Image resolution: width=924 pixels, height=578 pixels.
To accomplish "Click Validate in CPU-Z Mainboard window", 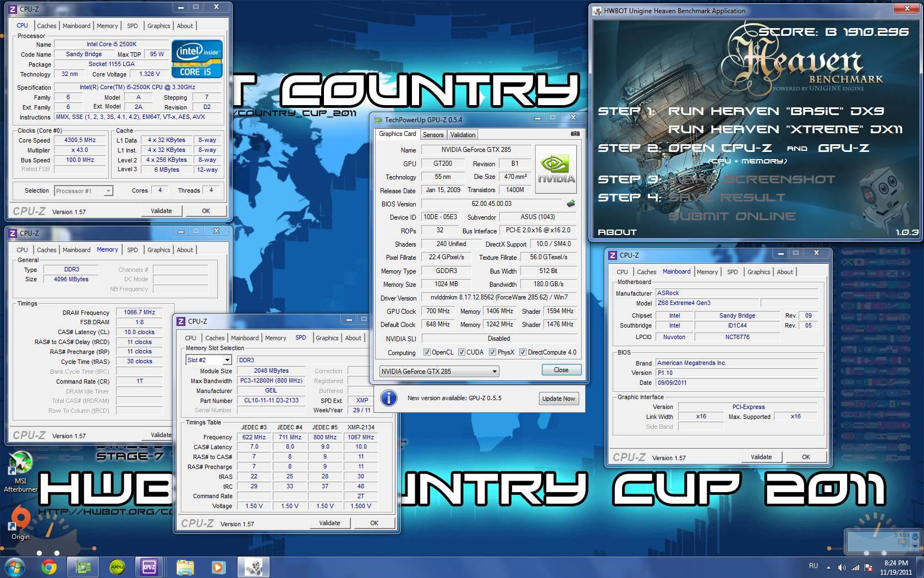I will point(761,457).
